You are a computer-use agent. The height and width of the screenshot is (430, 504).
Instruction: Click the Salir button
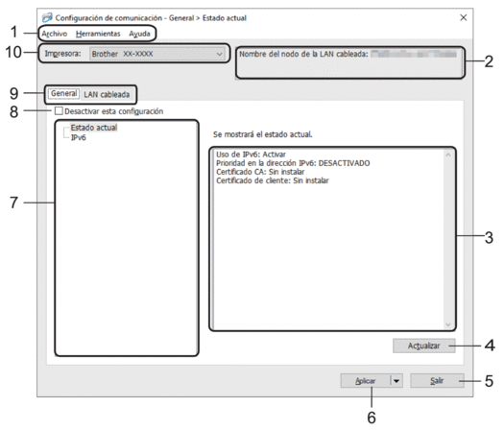coord(437,381)
